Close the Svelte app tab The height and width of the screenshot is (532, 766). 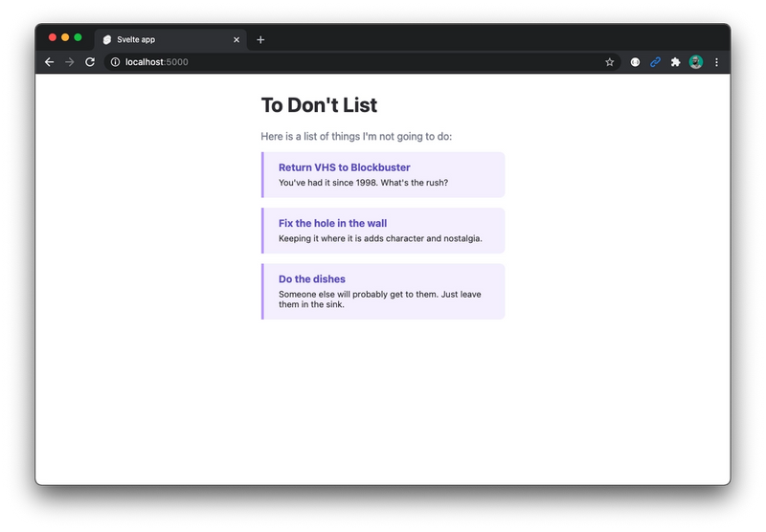pos(237,39)
